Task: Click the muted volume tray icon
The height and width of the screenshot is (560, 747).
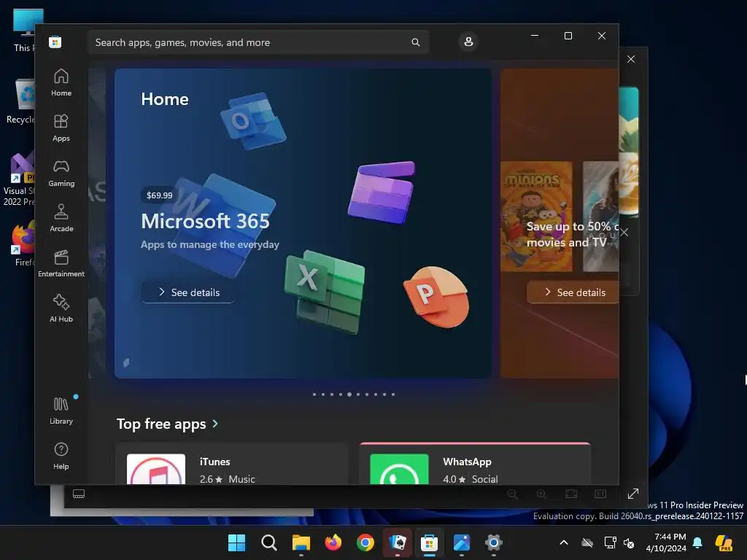Action: pos(629,542)
